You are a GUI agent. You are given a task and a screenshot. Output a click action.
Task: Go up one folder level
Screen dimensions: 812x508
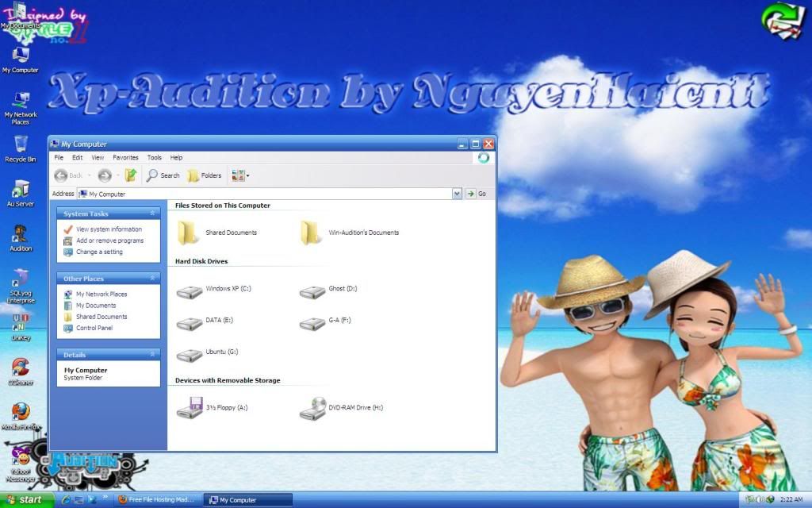pos(131,175)
